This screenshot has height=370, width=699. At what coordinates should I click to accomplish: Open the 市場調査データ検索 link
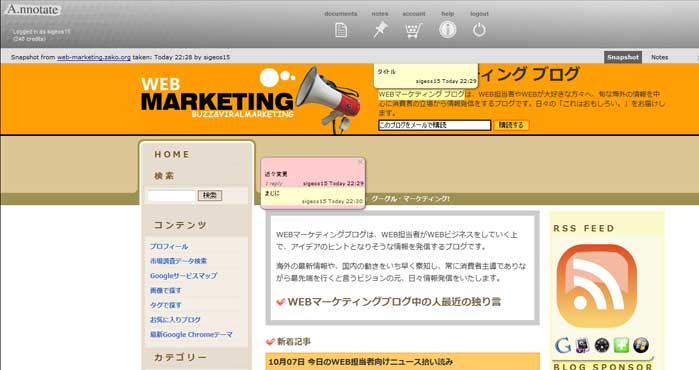(178, 261)
